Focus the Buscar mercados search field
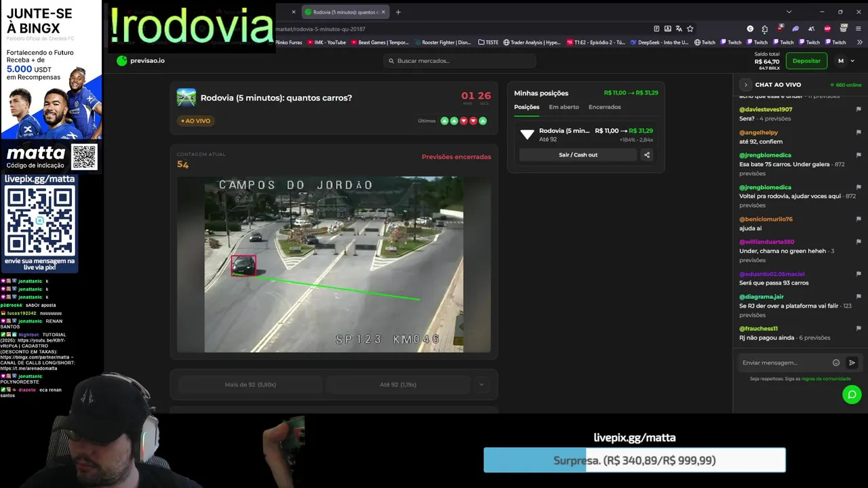This screenshot has height=488, width=868. [460, 61]
